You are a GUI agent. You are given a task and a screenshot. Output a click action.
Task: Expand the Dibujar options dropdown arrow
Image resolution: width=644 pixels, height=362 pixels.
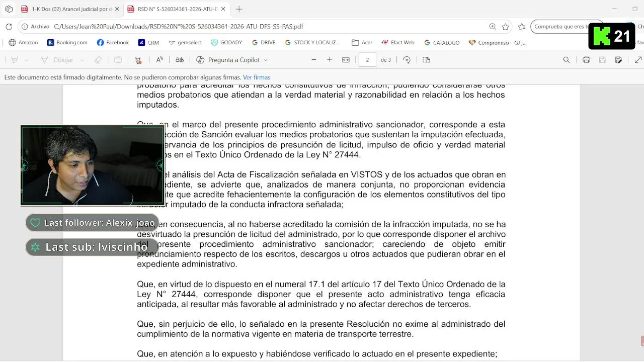click(x=82, y=60)
